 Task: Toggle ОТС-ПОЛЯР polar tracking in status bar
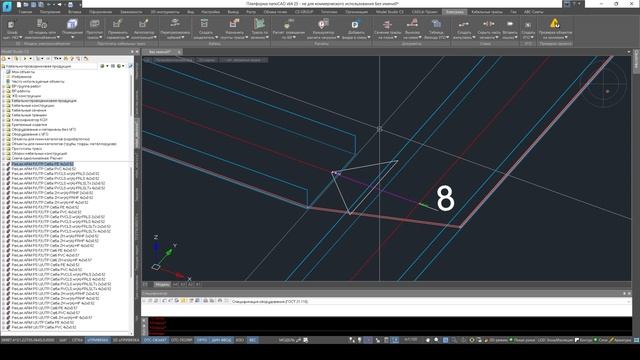pyautogui.click(x=181, y=340)
